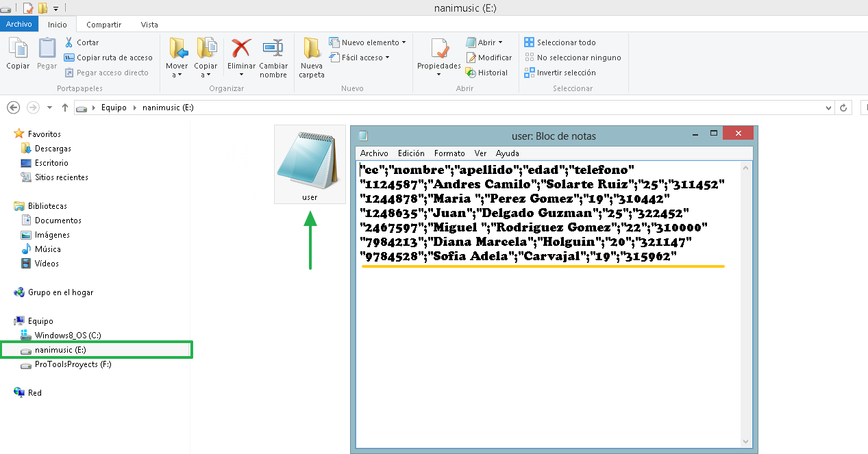
Task: Click the Up one level arrow
Action: tap(65, 108)
